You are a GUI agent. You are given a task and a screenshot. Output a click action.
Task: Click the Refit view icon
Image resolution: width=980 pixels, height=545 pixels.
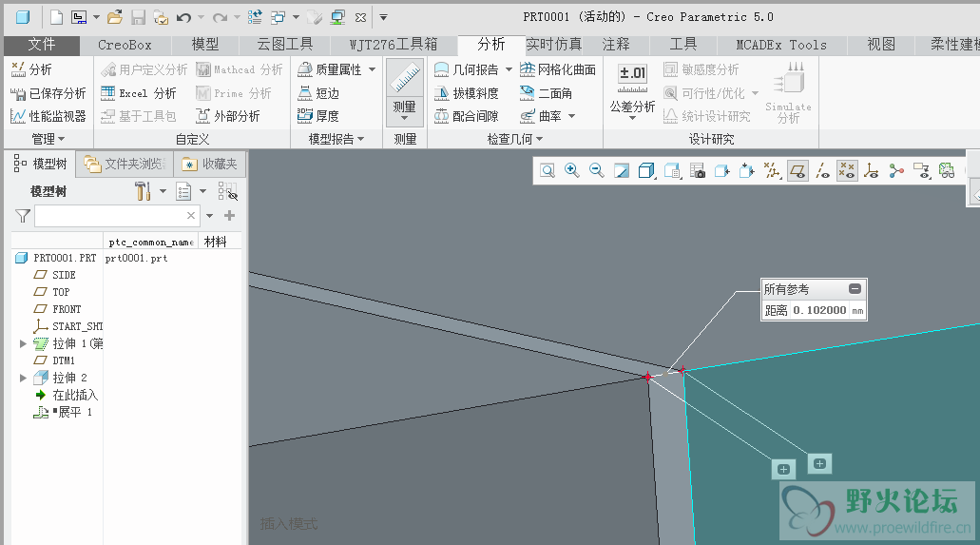(x=548, y=170)
